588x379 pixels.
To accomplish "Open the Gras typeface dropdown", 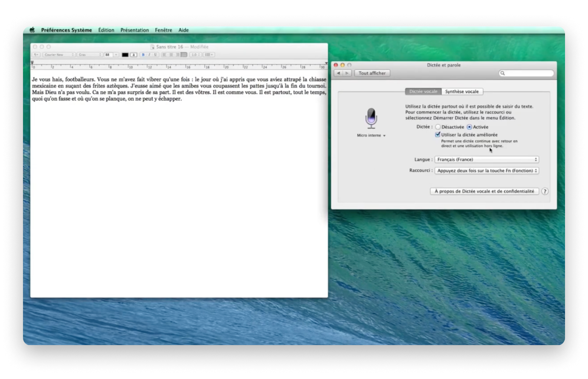I will [x=90, y=55].
